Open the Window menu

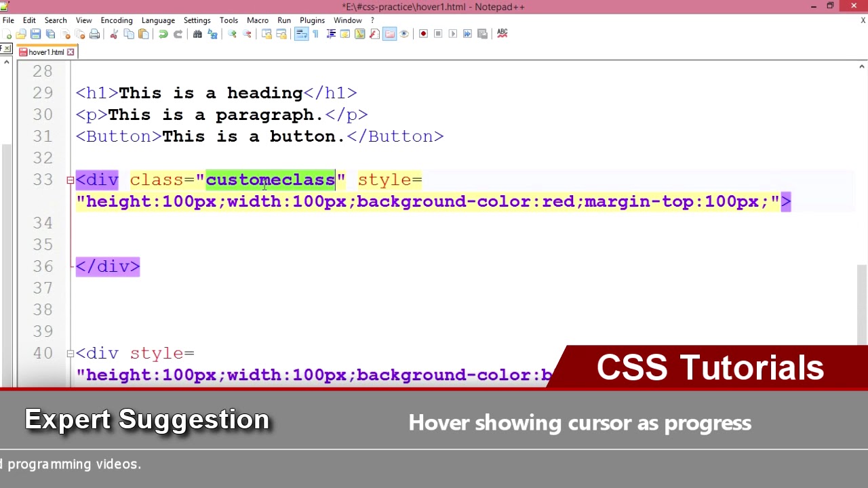[x=348, y=20]
